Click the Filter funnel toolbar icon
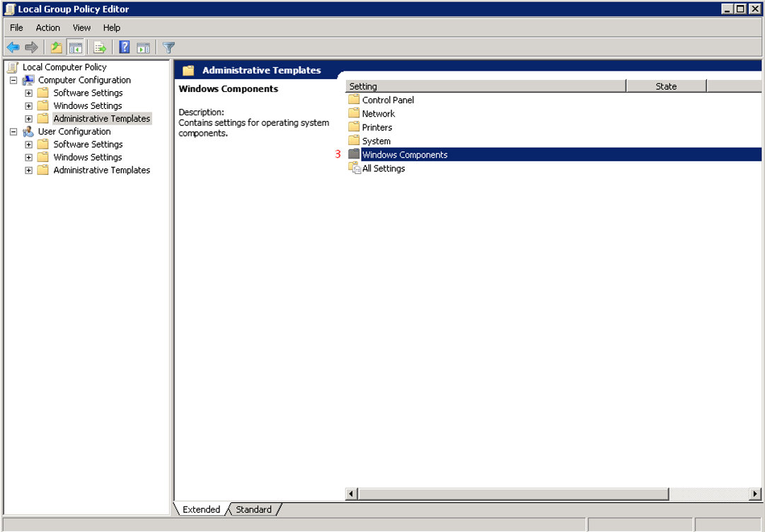This screenshot has width=765, height=532. click(x=168, y=47)
